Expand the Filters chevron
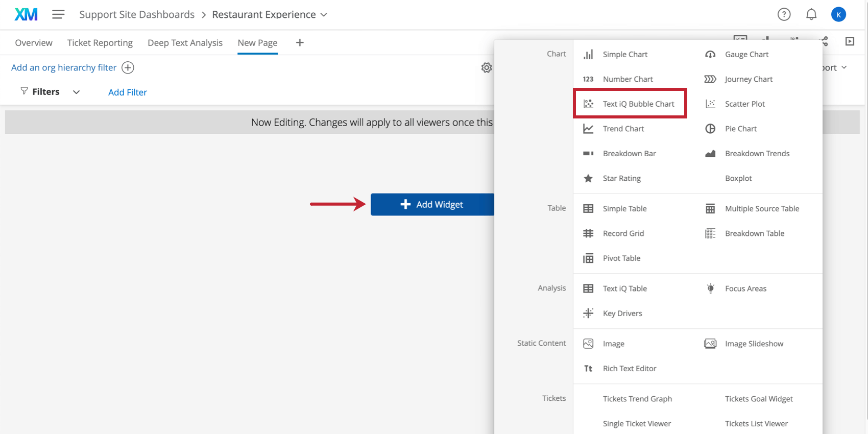This screenshot has height=434, width=868. pyautogui.click(x=76, y=92)
